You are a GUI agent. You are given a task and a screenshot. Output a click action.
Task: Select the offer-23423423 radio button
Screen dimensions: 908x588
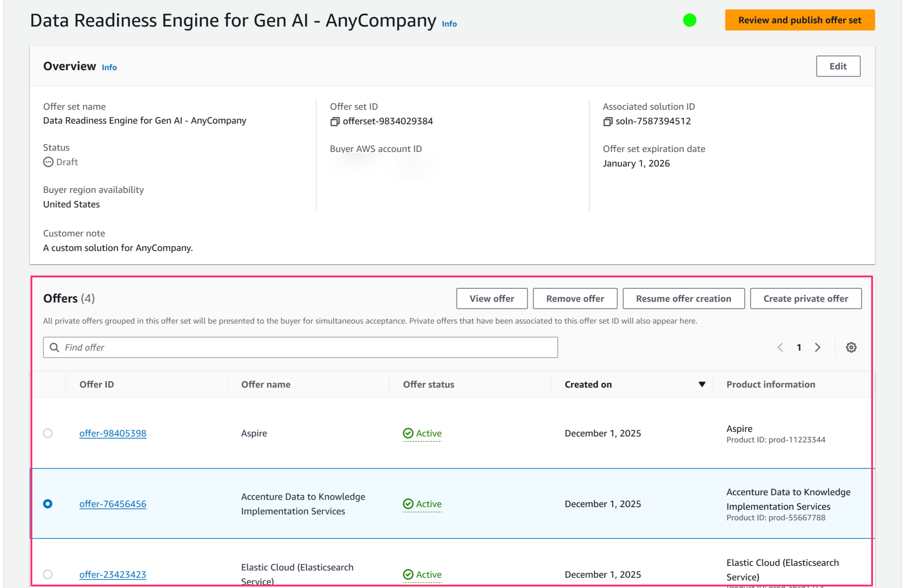point(48,574)
